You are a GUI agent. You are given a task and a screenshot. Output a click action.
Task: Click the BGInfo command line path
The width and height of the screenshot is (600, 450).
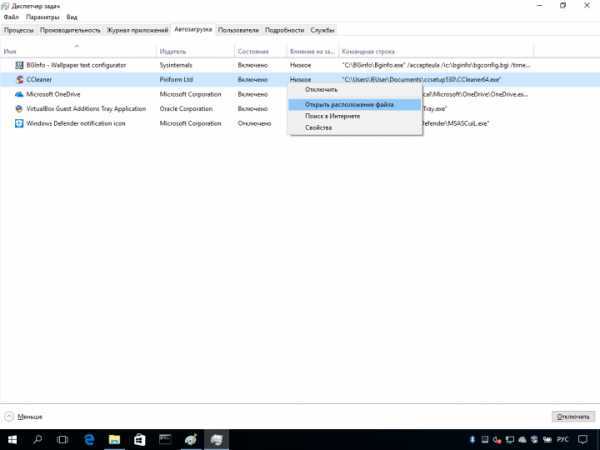coord(436,65)
